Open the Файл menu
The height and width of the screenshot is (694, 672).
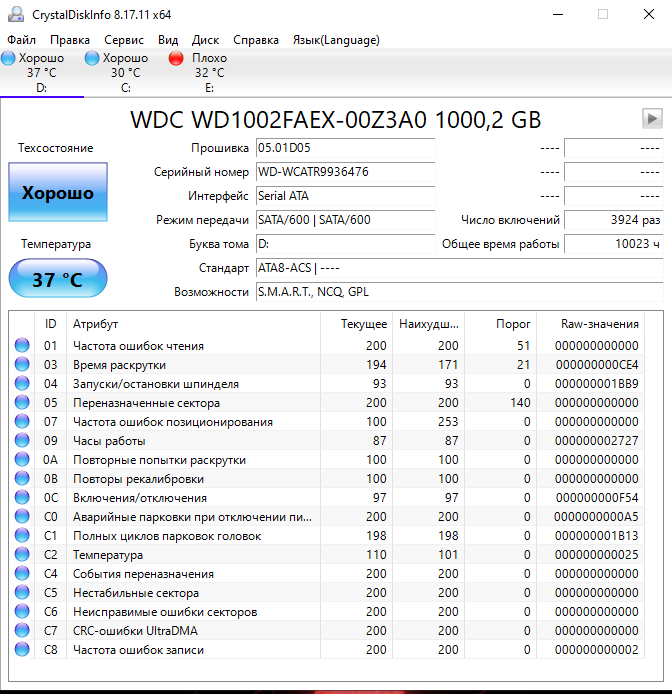point(21,40)
